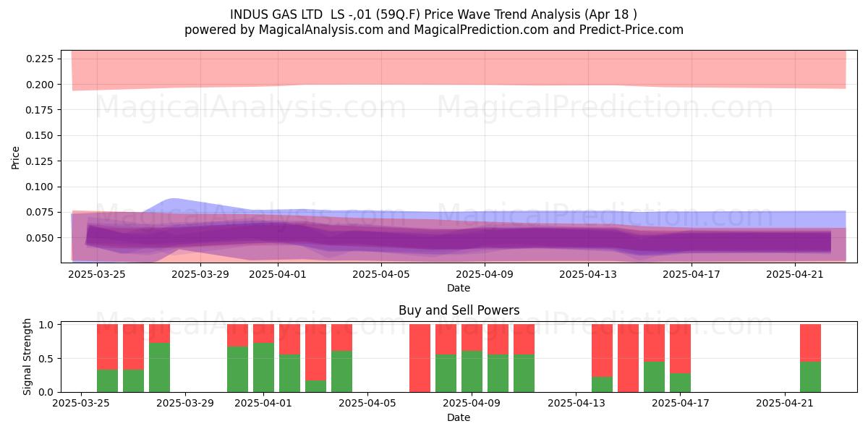The height and width of the screenshot is (434, 868).
Task: Click the 'Buy and Sell Powers' subplot title
Action: click(x=459, y=310)
